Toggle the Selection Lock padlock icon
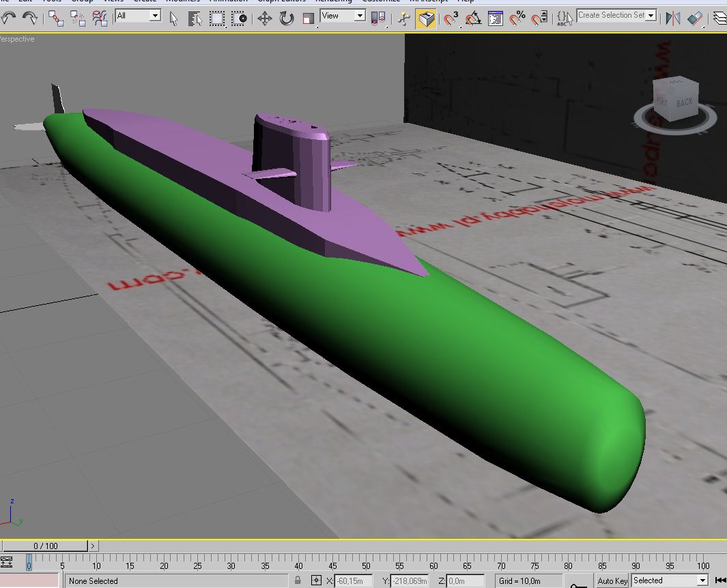727x588 pixels. (x=298, y=580)
